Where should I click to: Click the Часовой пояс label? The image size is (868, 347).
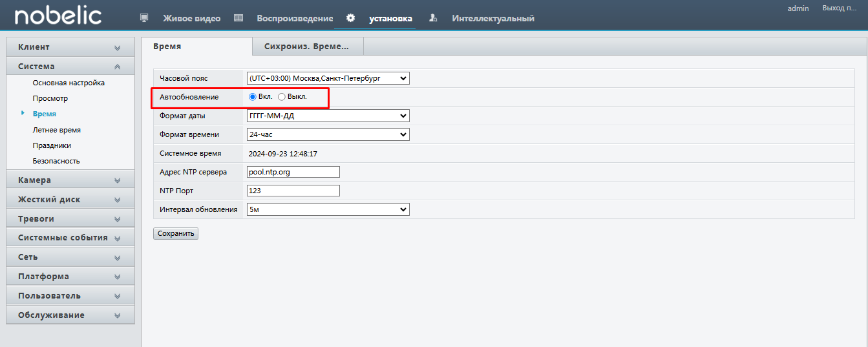tap(184, 78)
